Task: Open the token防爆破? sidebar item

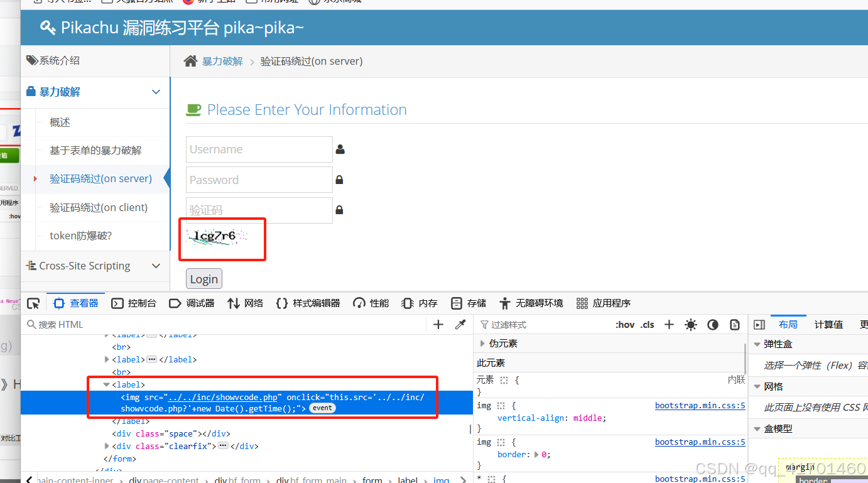Action: tap(80, 236)
